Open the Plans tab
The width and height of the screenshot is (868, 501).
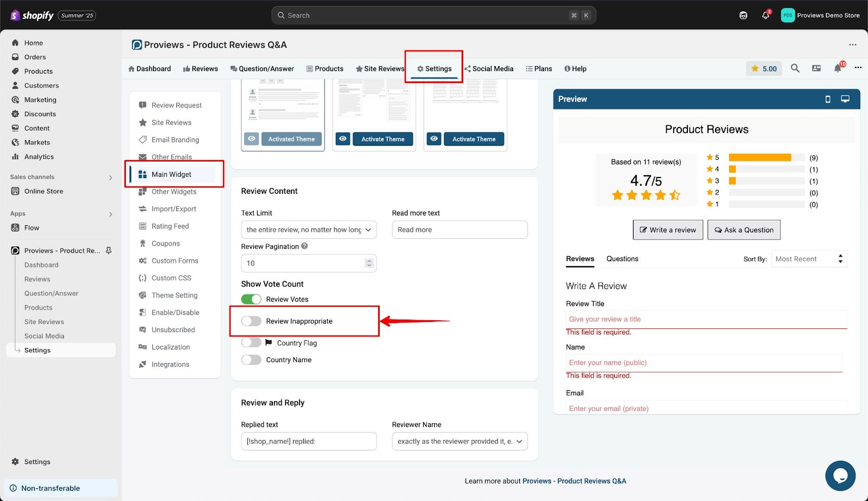(539, 69)
